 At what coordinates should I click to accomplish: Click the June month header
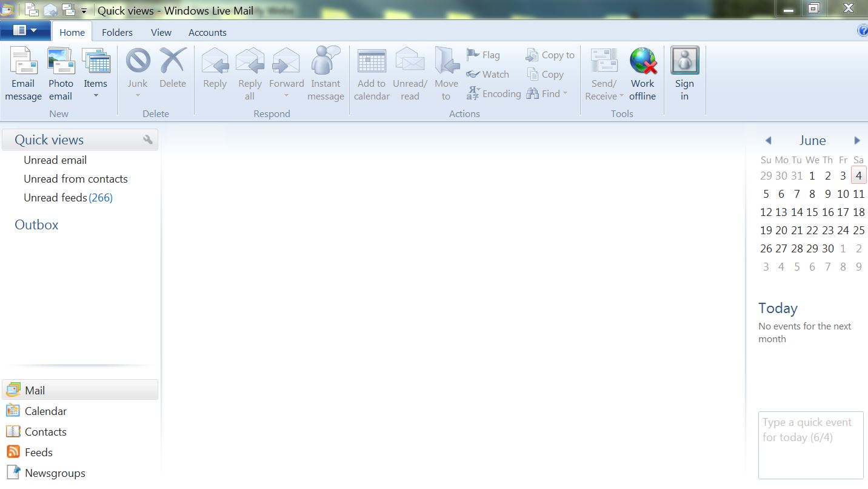pos(812,141)
